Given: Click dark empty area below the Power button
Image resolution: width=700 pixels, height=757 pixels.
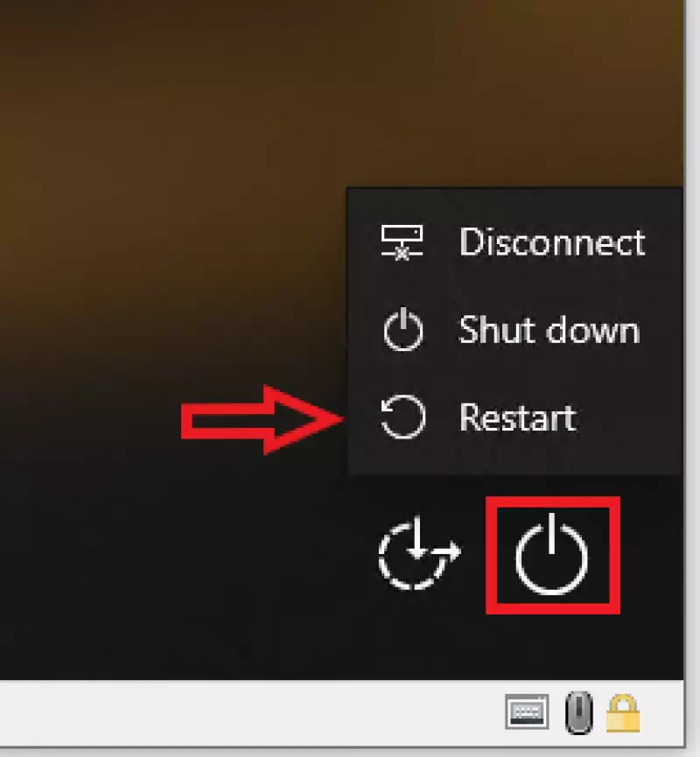Looking at the screenshot, I should (x=552, y=647).
